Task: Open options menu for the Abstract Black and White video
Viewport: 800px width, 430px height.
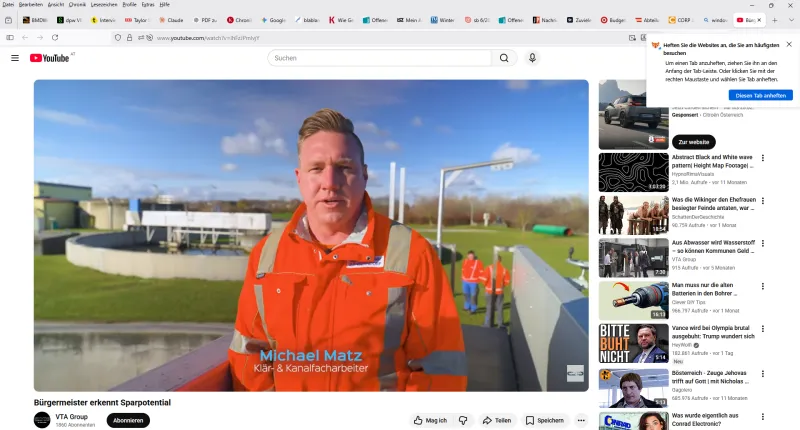Action: click(762, 158)
